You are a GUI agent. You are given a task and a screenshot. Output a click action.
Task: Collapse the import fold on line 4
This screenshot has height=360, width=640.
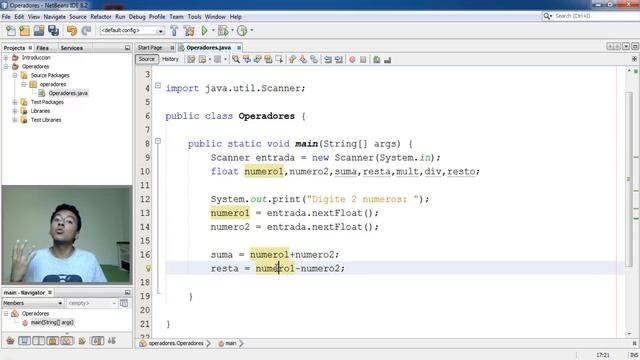pos(158,86)
